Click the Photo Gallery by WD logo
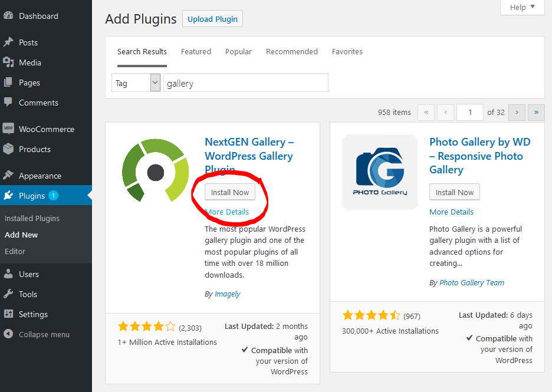 pos(380,172)
